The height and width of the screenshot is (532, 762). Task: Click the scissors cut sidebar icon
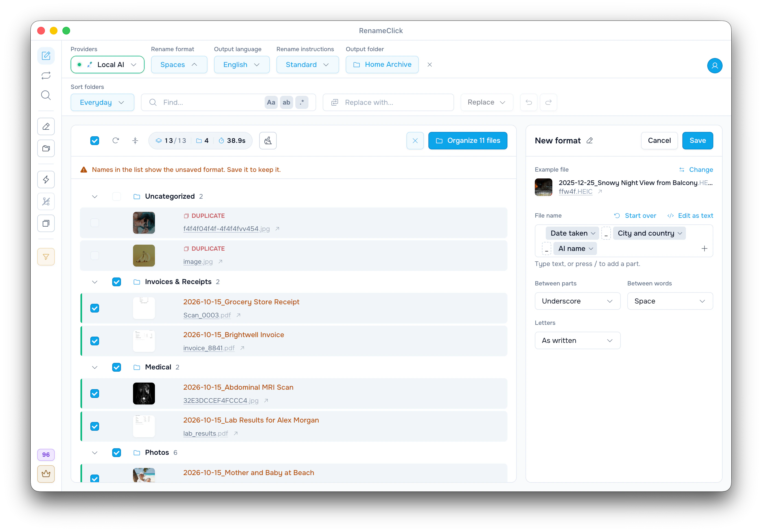tap(46, 201)
